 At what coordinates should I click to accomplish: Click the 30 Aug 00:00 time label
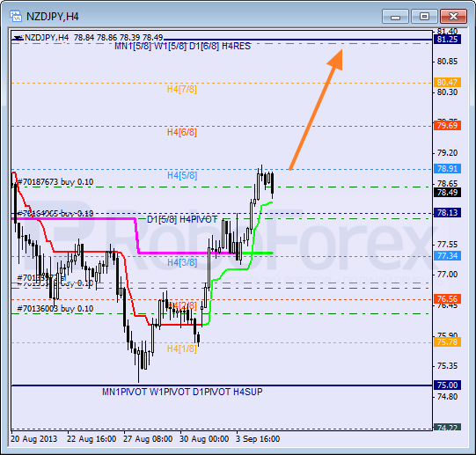(204, 439)
